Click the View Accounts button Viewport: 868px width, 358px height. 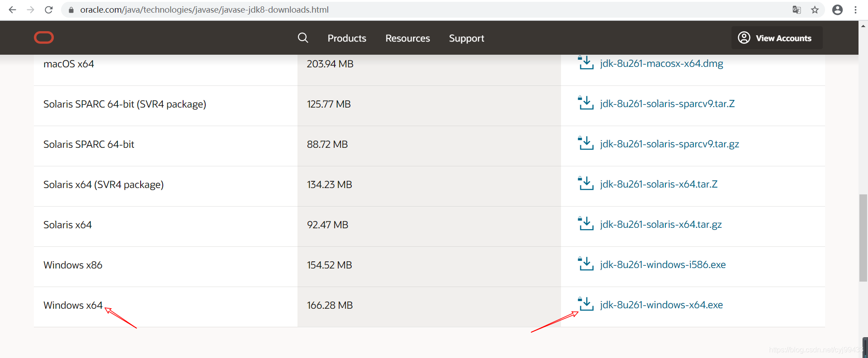coord(777,38)
